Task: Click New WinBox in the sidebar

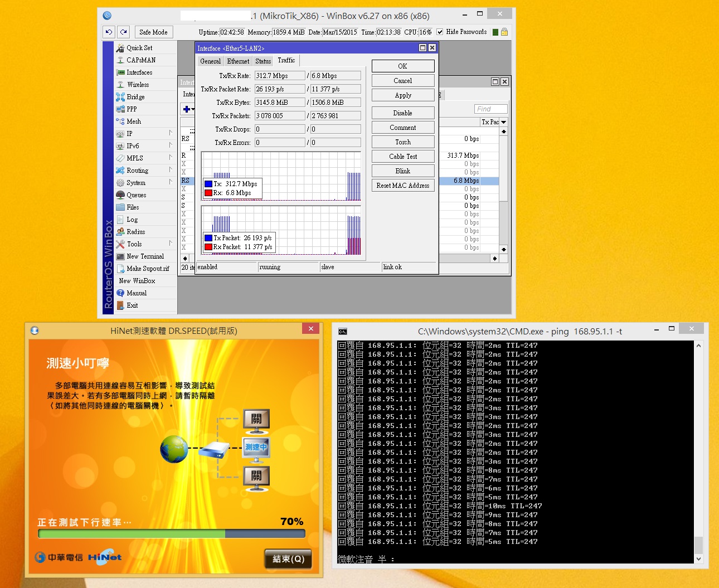Action: (145, 281)
